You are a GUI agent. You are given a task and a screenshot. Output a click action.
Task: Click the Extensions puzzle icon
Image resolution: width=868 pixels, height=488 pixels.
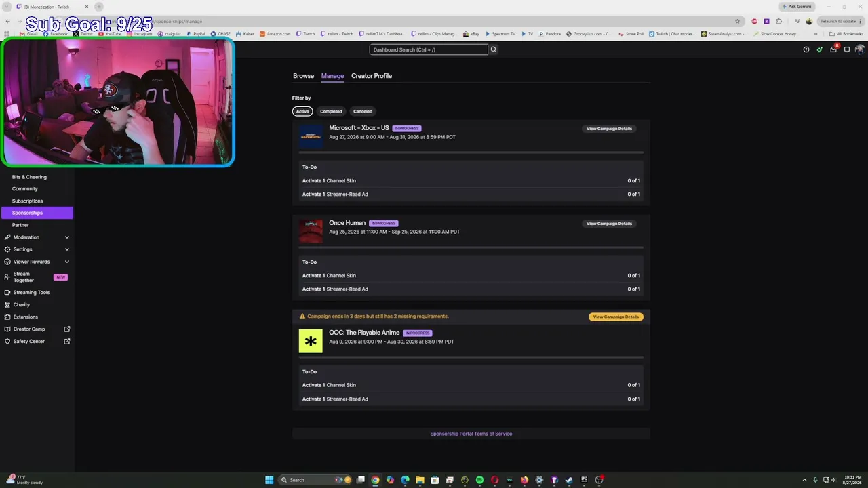7,317
